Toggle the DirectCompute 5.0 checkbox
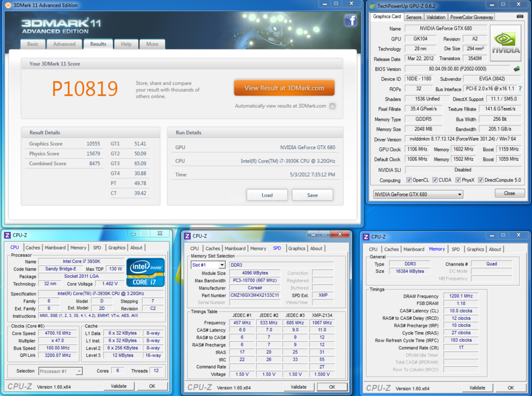The width and height of the screenshot is (532, 396). click(x=481, y=180)
